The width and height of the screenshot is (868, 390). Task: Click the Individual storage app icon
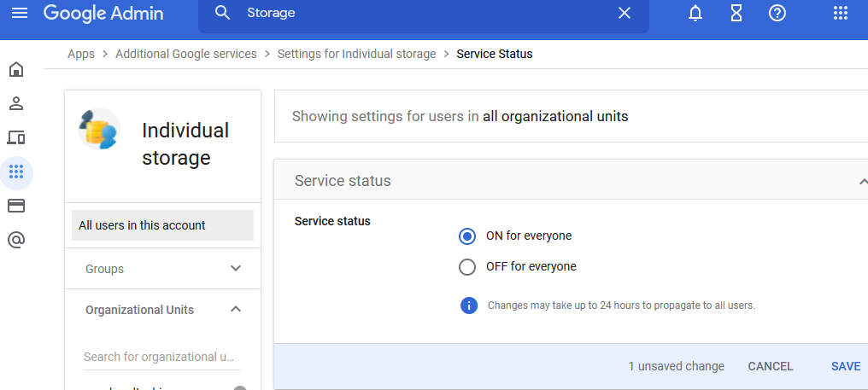pyautogui.click(x=99, y=129)
